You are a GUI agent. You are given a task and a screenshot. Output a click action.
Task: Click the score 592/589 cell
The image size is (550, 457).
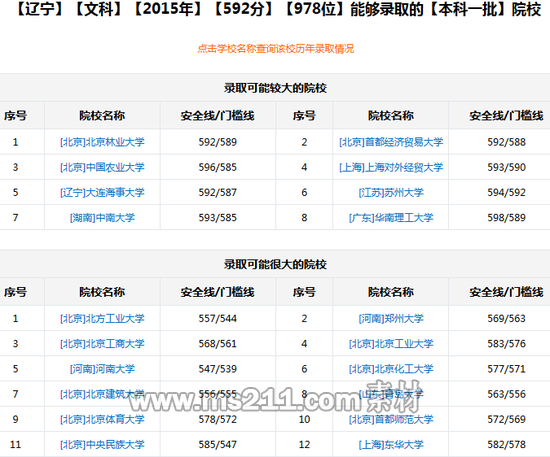(x=217, y=142)
